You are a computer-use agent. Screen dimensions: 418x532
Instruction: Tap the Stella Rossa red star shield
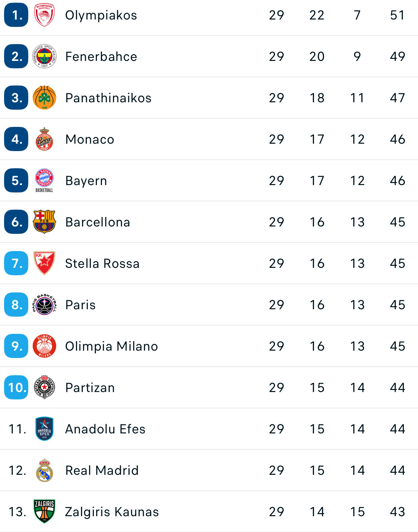coord(44,263)
